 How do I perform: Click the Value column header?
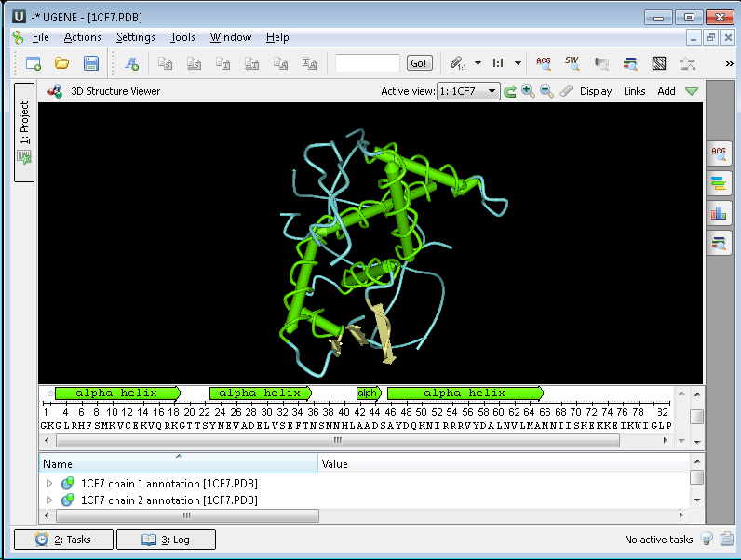(x=505, y=463)
